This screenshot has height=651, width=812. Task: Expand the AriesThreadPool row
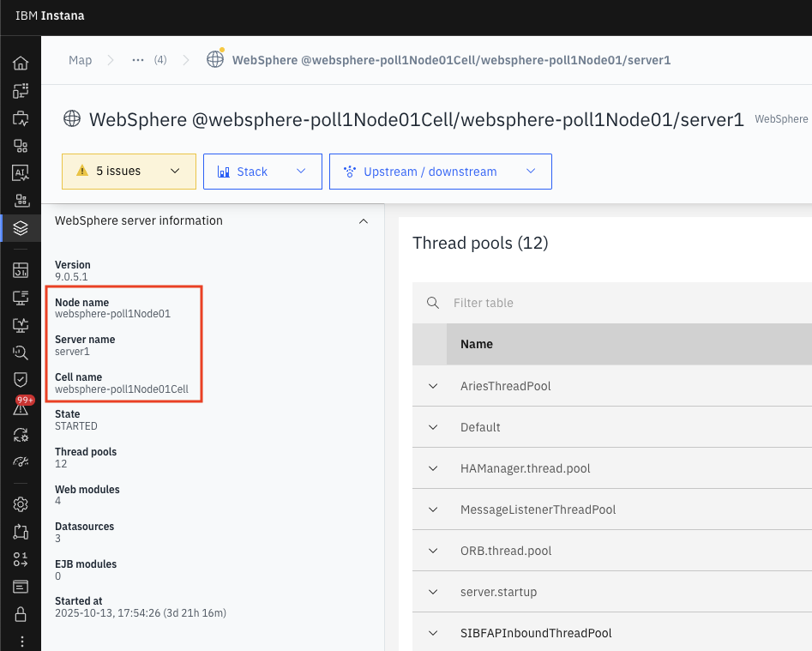[433, 386]
